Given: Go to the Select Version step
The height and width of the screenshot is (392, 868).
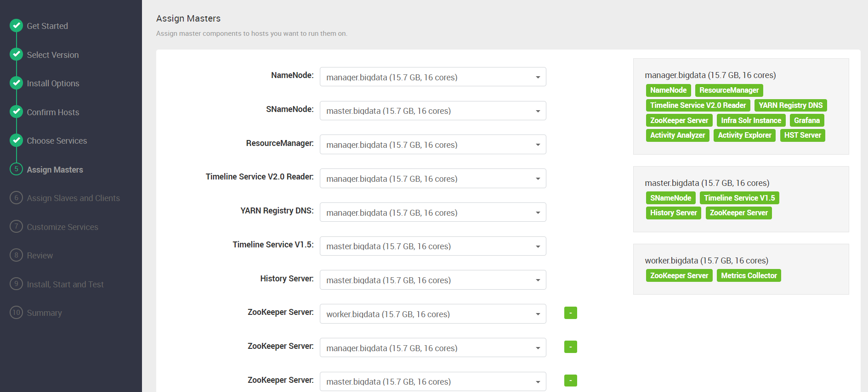Looking at the screenshot, I should coord(53,55).
